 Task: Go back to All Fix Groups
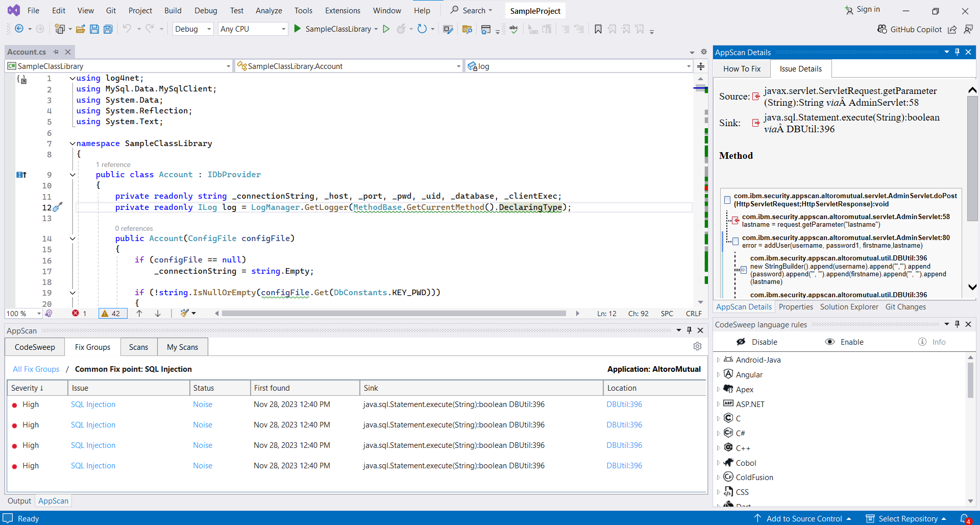click(36, 369)
